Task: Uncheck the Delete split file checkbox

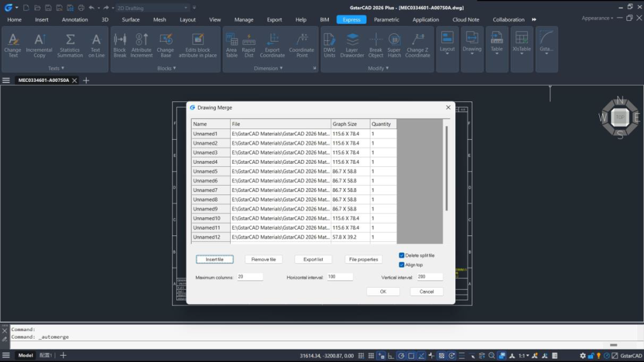Action: (x=402, y=255)
